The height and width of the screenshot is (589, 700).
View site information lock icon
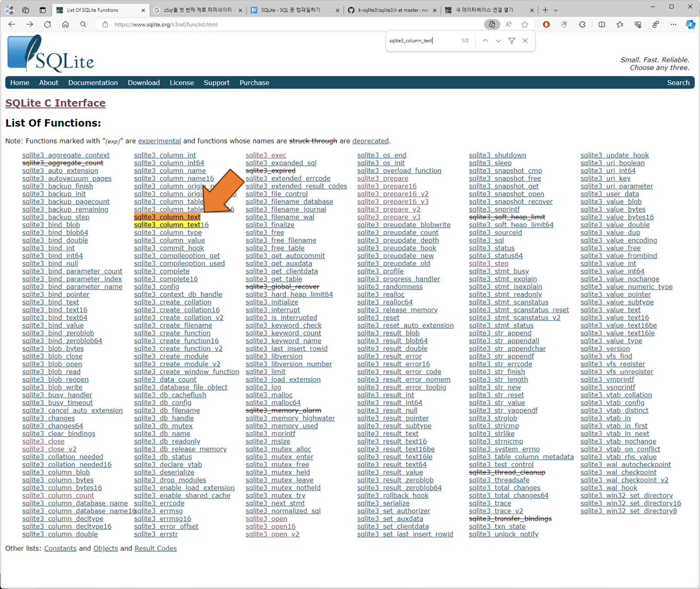pos(105,25)
